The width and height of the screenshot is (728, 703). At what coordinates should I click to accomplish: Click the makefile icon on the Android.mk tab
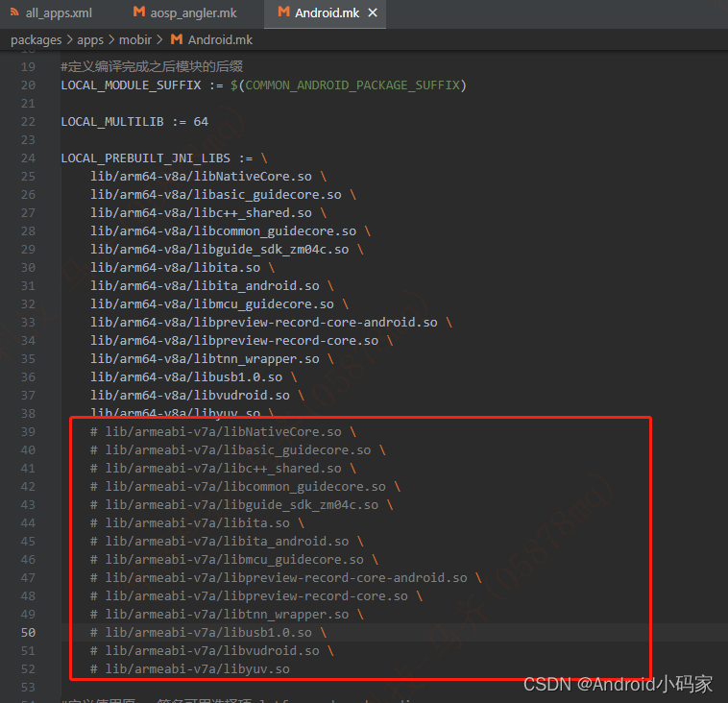(283, 12)
